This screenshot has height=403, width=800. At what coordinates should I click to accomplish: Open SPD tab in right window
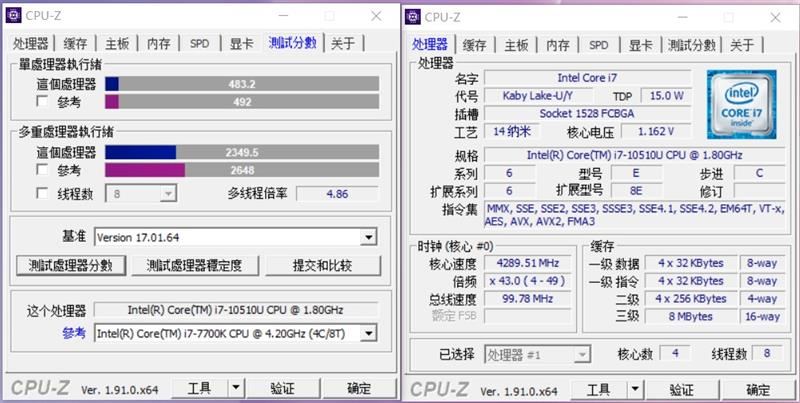click(x=598, y=45)
